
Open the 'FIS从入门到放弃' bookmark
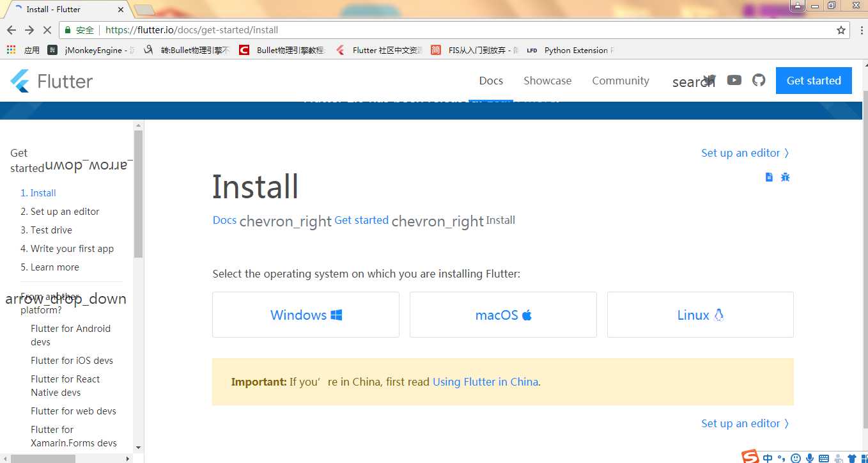coord(474,50)
